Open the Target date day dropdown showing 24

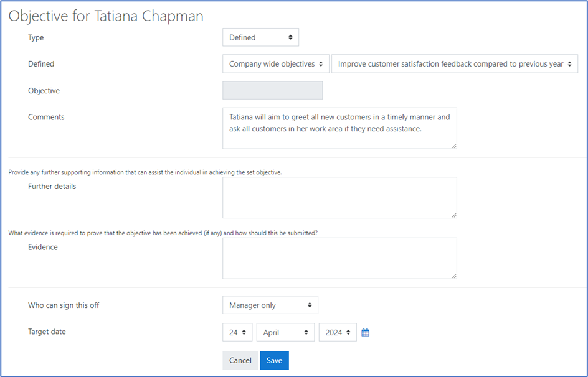(x=237, y=332)
